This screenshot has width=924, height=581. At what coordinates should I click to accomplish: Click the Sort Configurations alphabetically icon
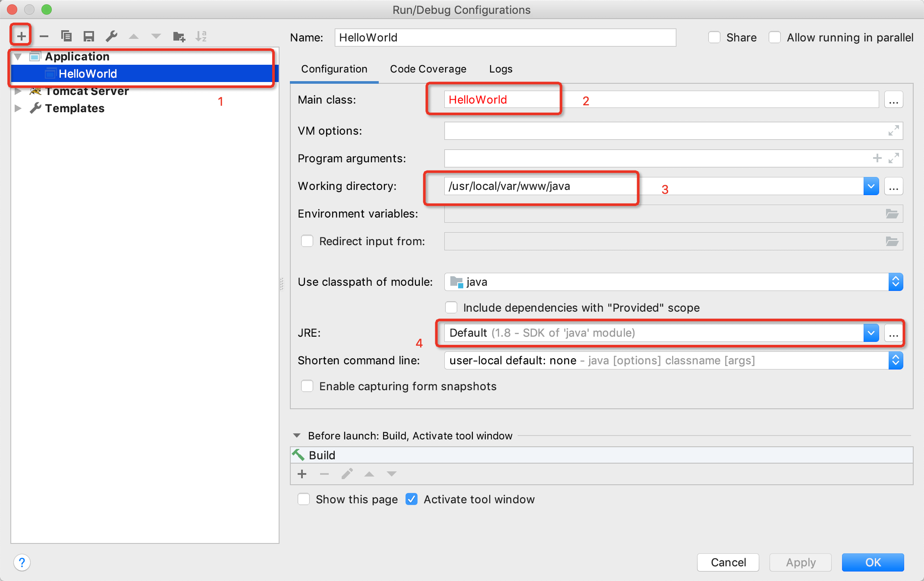201,36
